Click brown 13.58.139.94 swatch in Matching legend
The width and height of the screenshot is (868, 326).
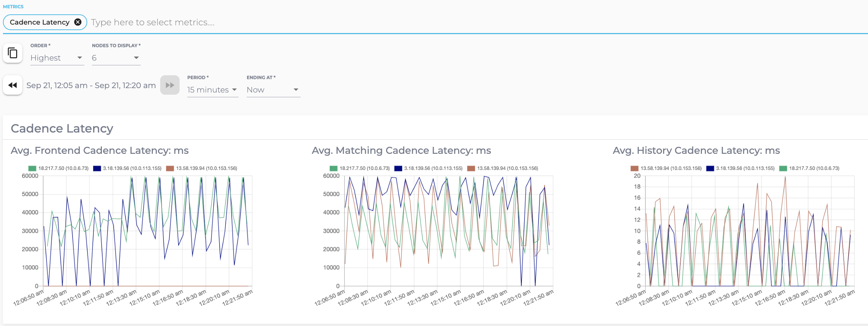(x=471, y=169)
